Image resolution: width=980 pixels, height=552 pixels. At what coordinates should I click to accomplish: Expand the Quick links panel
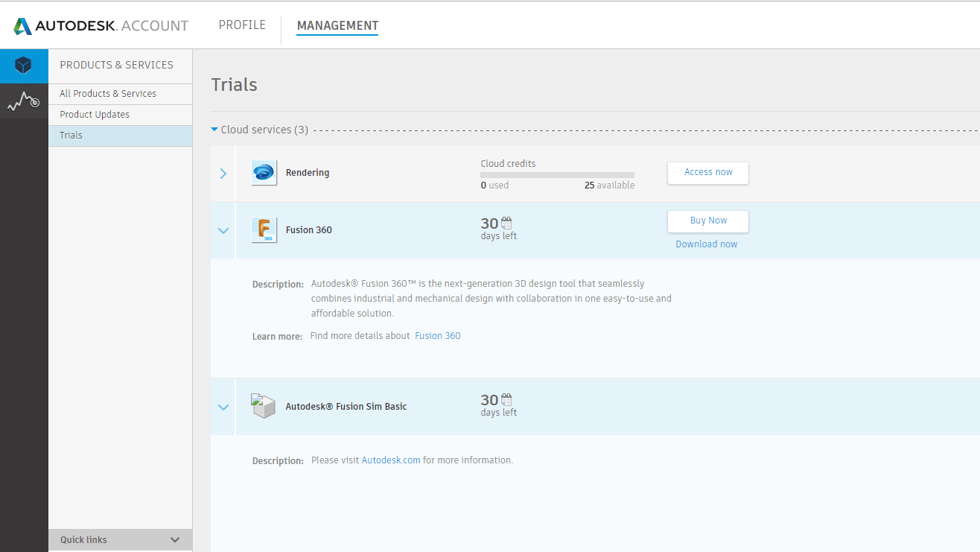tap(176, 540)
